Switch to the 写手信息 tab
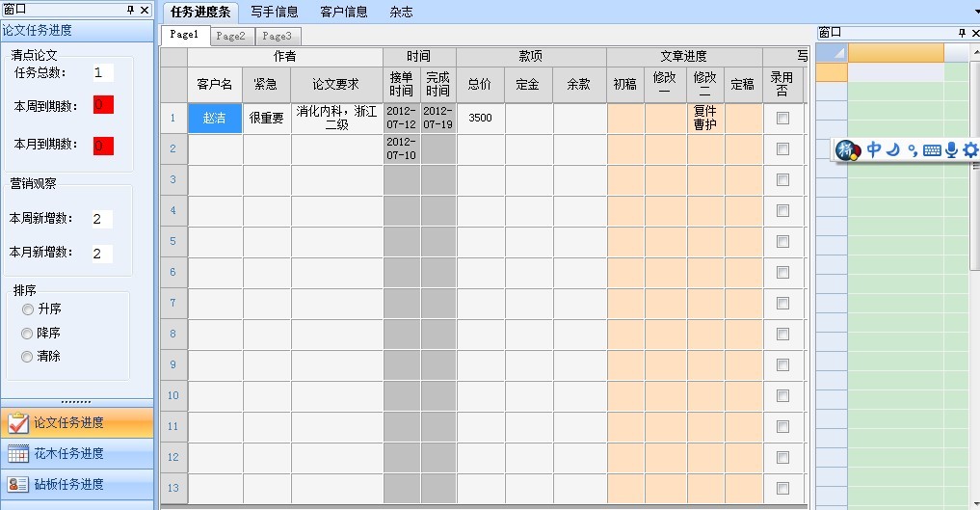Viewport: 980px width, 510px height. [275, 12]
